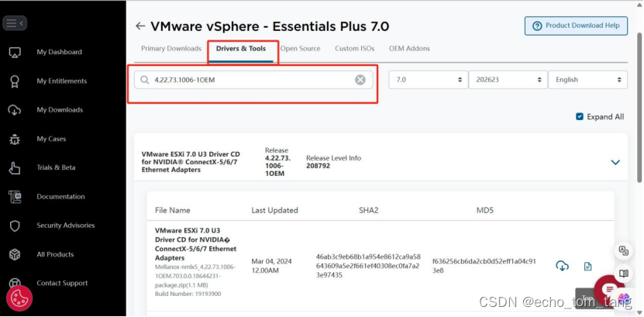Open Trials & Beta section
This screenshot has width=644, height=317.
click(x=56, y=167)
